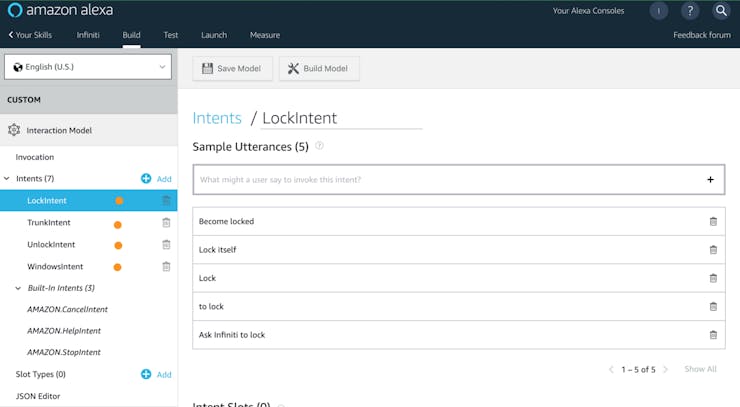Open the Feedback forum link
The height and width of the screenshot is (407, 740).
click(x=702, y=35)
